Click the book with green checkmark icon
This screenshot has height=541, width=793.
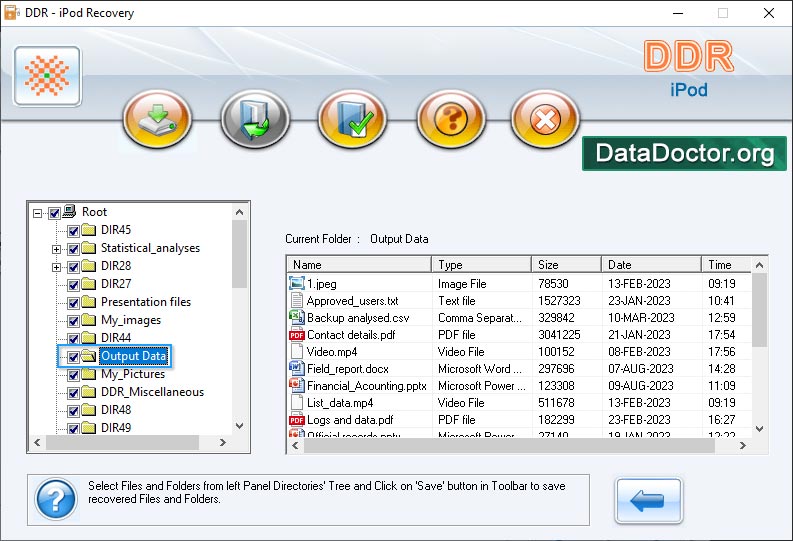pos(353,119)
